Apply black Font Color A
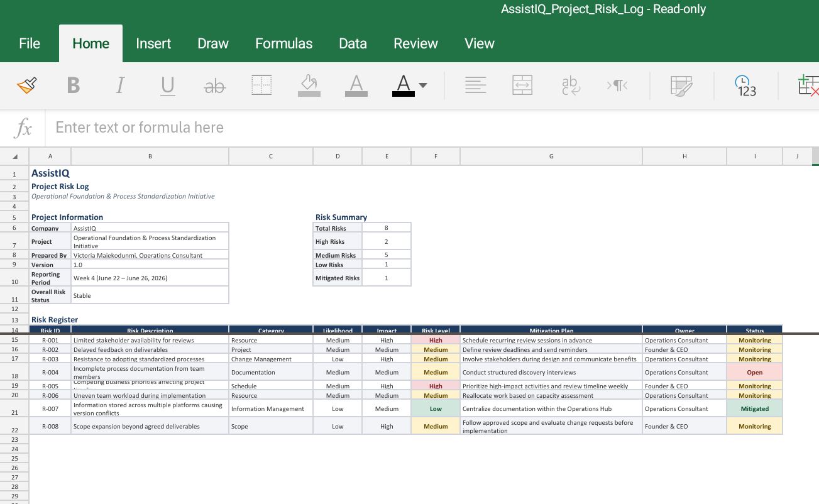Viewport: 819px width, 504px height. click(x=403, y=85)
